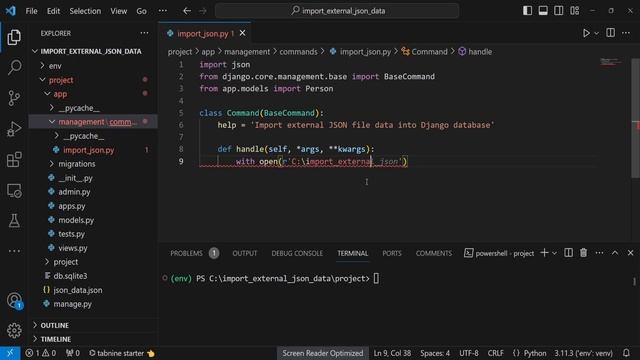Open Remote Explorer icon in activity bar
The height and width of the screenshot is (360, 640).
14,191
